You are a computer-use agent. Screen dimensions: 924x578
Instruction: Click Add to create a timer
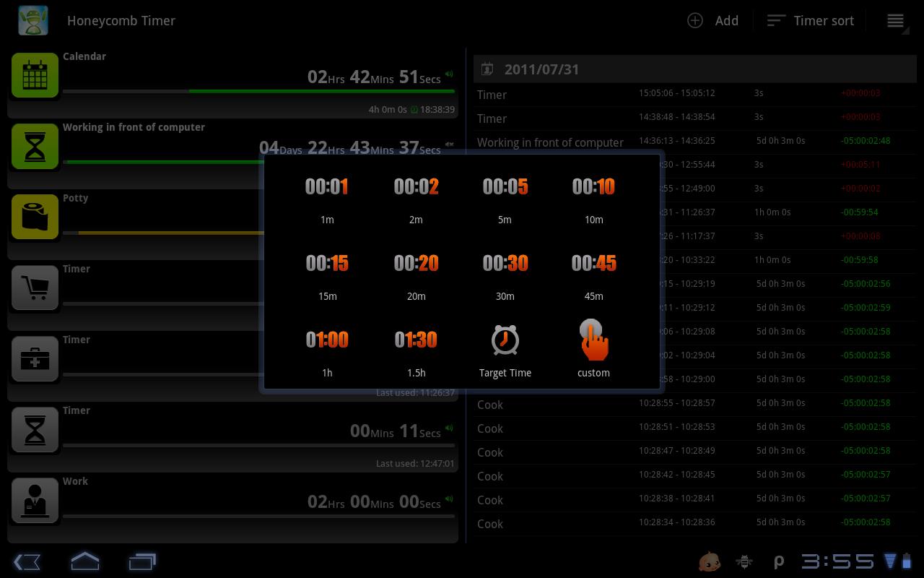[712, 20]
